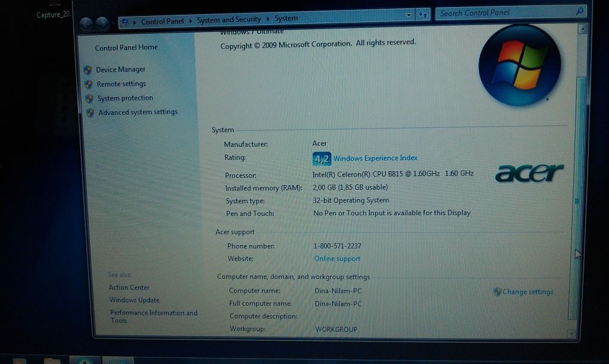Open Windows Update link

pos(135,300)
